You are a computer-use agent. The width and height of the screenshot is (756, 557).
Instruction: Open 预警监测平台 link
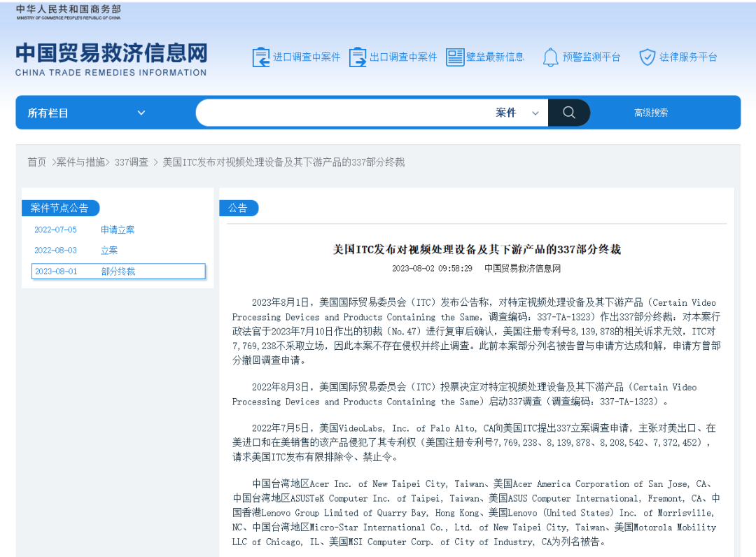pyautogui.click(x=591, y=57)
